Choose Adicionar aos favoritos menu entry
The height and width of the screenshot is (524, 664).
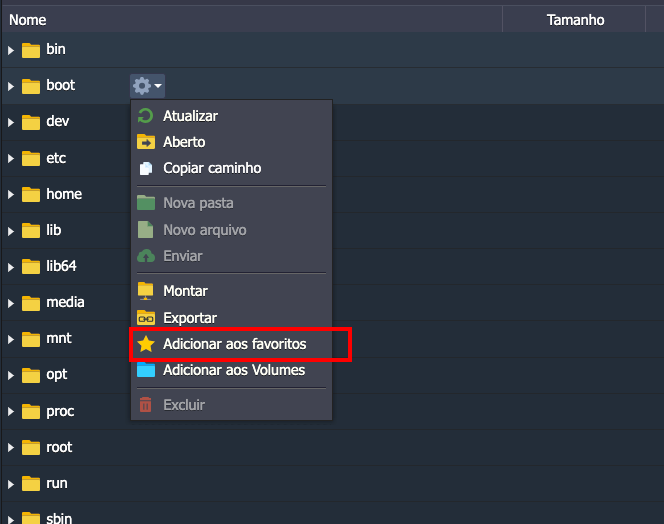pos(234,344)
